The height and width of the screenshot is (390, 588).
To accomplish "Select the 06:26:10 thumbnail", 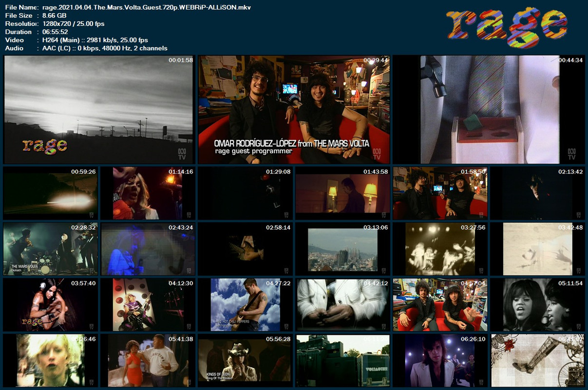I will (440, 360).
